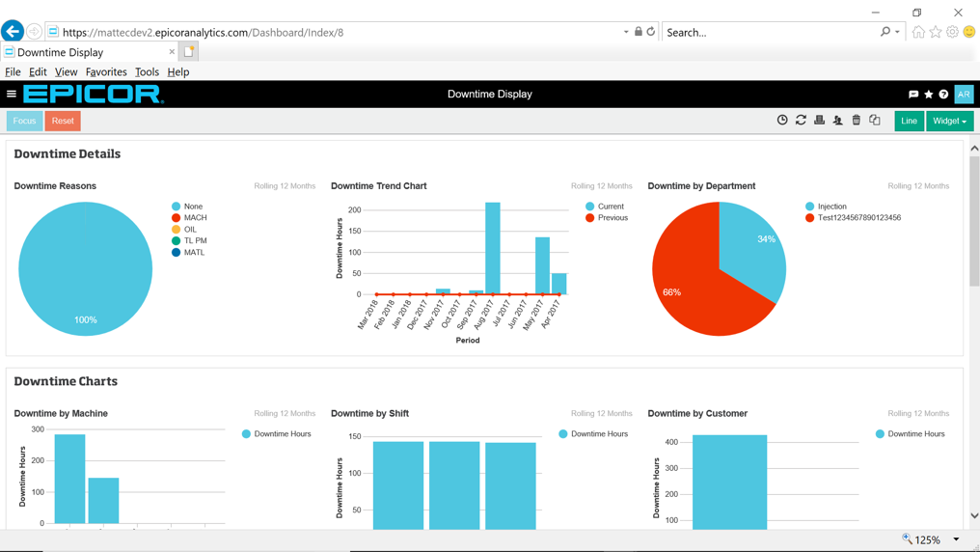Open the Favorites menu
Image resolution: width=980 pixels, height=552 pixels.
(x=106, y=71)
